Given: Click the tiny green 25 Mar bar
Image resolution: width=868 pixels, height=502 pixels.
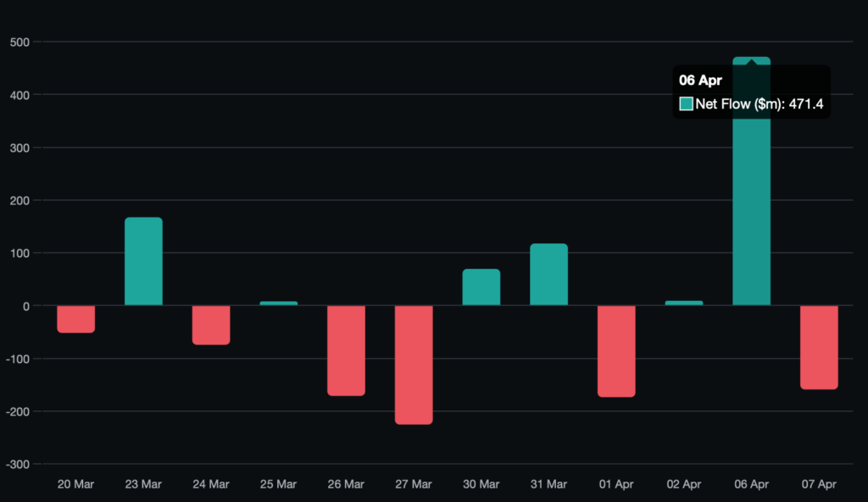Looking at the screenshot, I should 278,303.
